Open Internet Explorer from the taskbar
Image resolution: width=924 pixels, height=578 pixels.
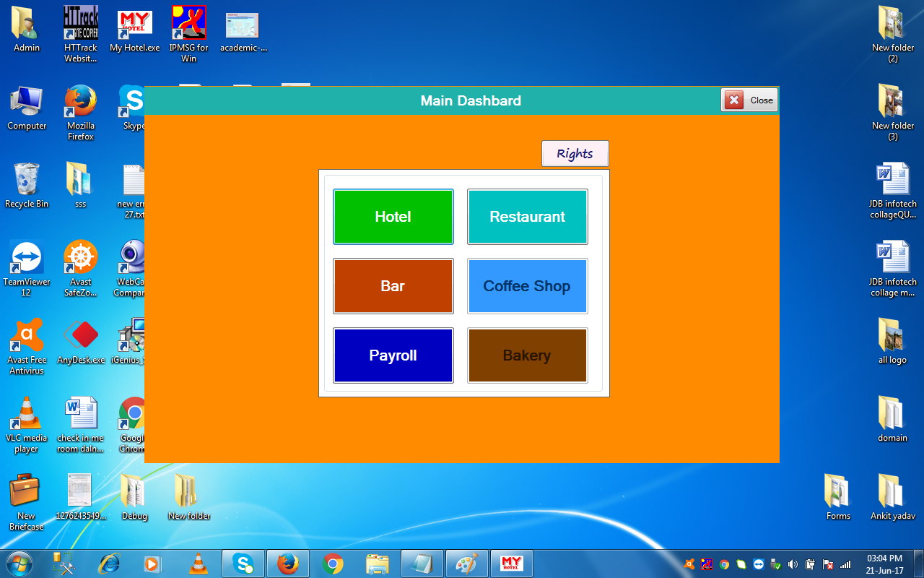[x=109, y=564]
